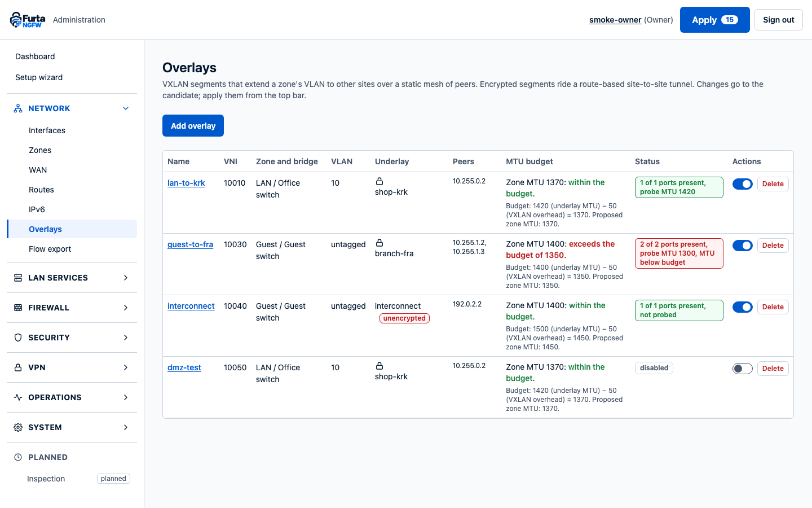Image resolution: width=812 pixels, height=508 pixels.
Task: Click the lock icon above branch-fra
Action: point(379,243)
